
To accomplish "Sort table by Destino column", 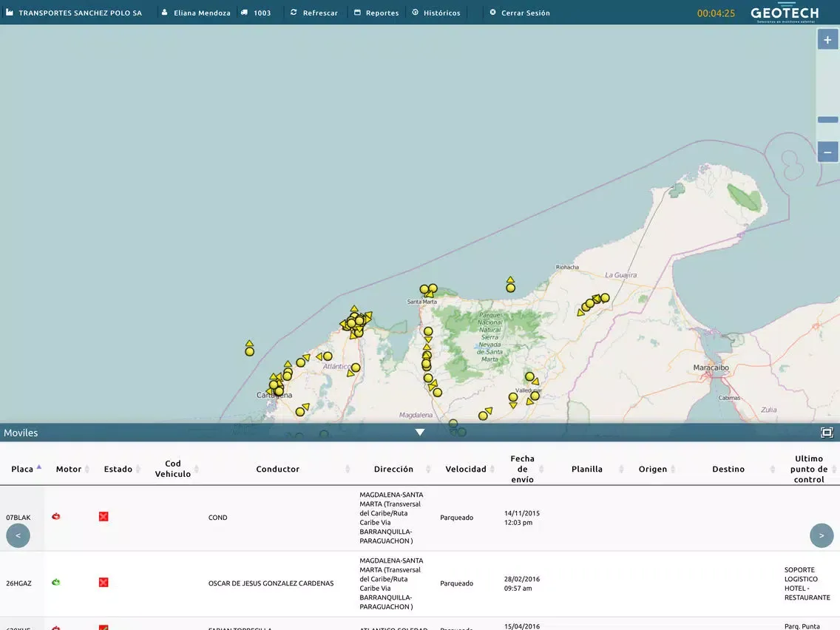I will pyautogui.click(x=728, y=469).
